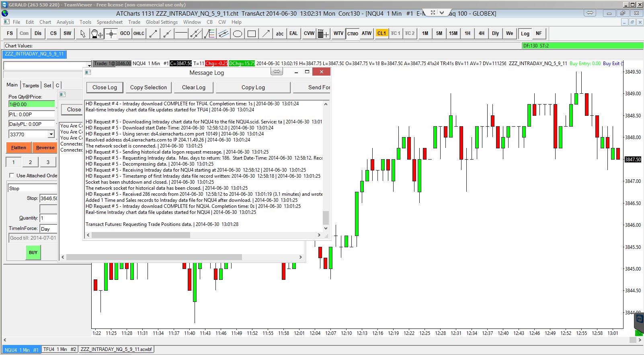This screenshot has height=355, width=644.
Task: Click the Flatten button
Action: (x=18, y=148)
